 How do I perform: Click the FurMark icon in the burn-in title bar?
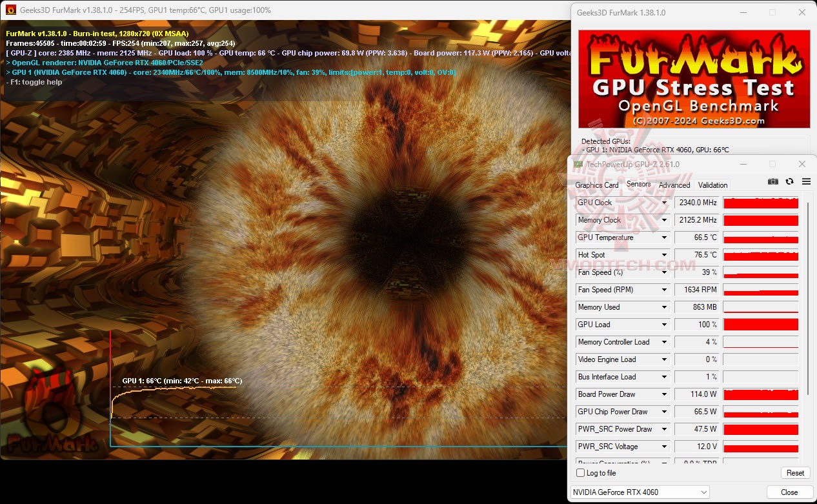pyautogui.click(x=10, y=10)
